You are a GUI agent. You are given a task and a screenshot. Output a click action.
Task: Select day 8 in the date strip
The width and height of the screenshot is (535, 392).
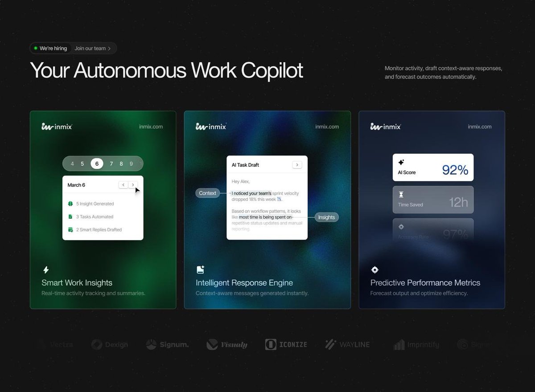(x=121, y=163)
